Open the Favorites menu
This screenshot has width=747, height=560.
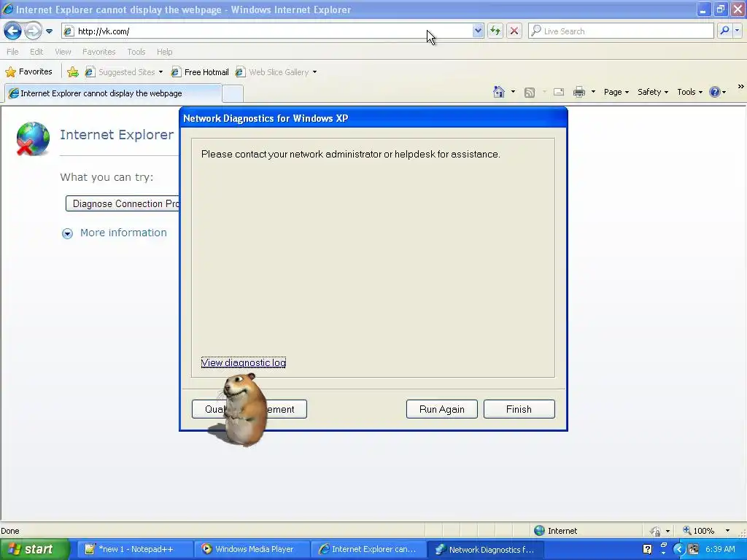tap(98, 52)
